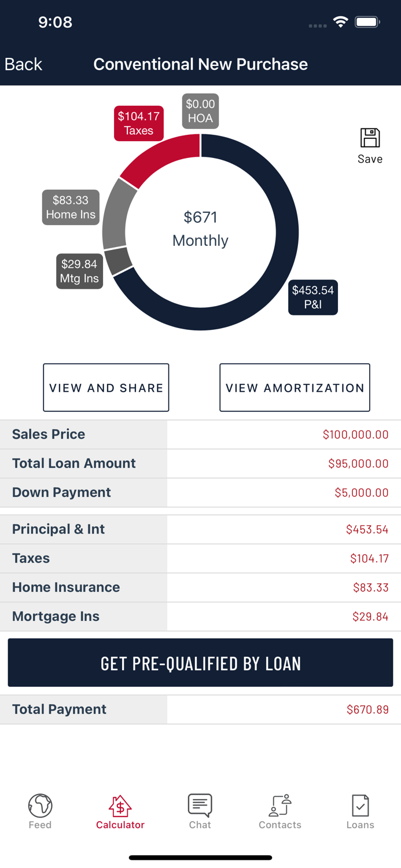Screen dimensions: 401x868
Task: Click the $104.17 Taxes chart label
Action: click(x=138, y=123)
